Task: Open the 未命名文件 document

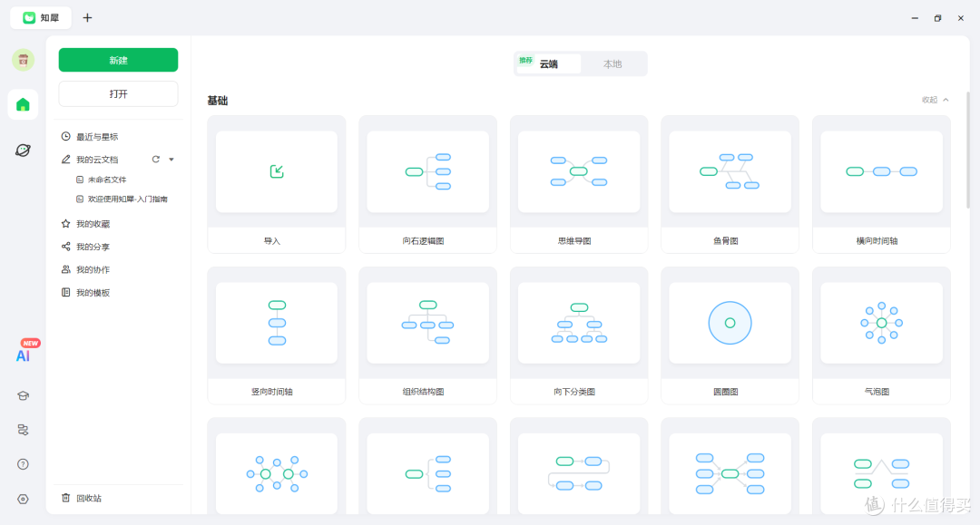Action: (107, 180)
